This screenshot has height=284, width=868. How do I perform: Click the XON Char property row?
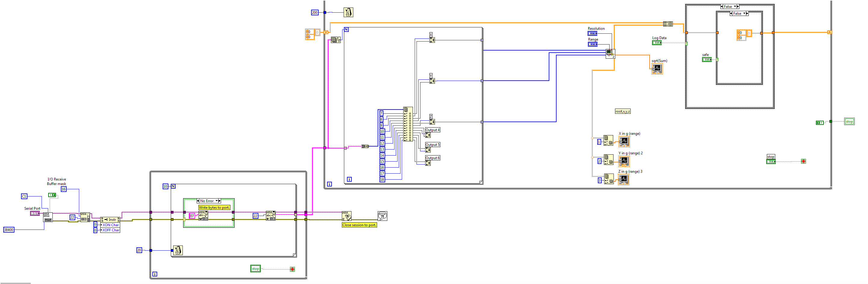[x=110, y=225]
